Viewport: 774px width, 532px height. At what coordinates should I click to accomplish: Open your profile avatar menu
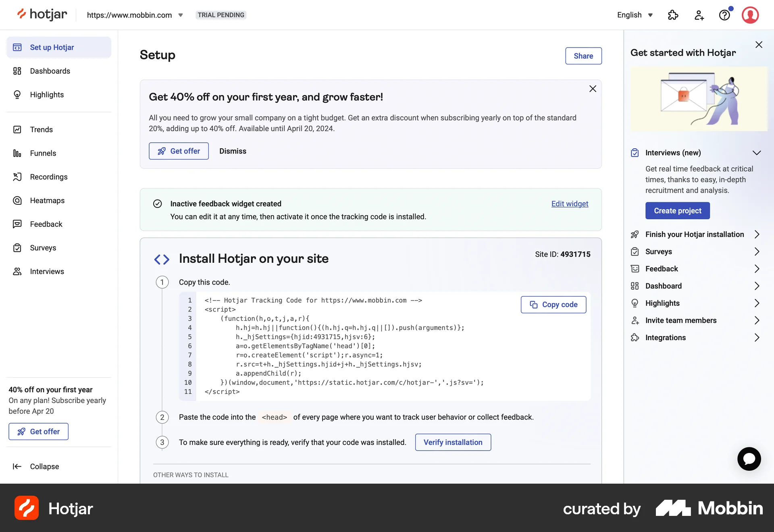750,15
